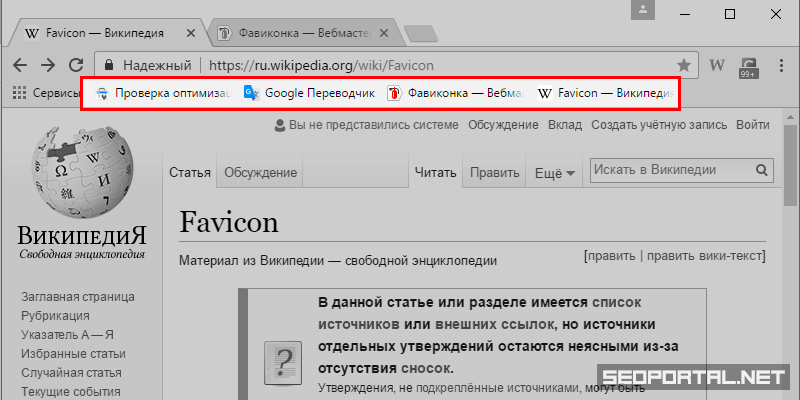
Task: Open the Сервисы apps shortcut
Action: (45, 93)
